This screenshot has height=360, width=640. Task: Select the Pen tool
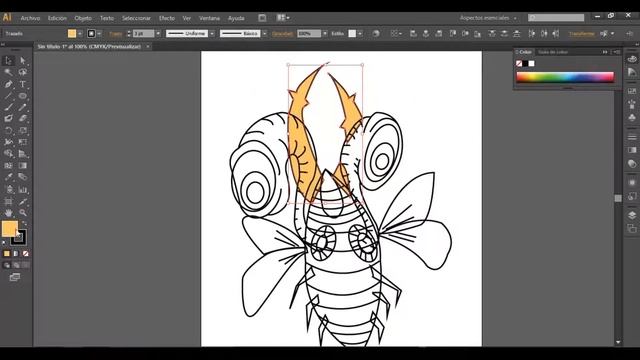pos(8,84)
